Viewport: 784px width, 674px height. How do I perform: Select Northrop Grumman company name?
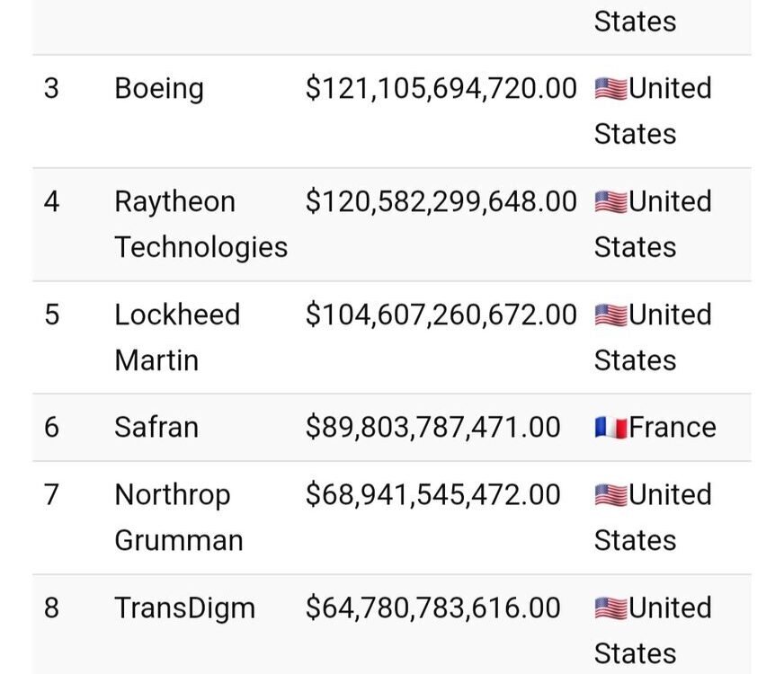[x=179, y=517]
